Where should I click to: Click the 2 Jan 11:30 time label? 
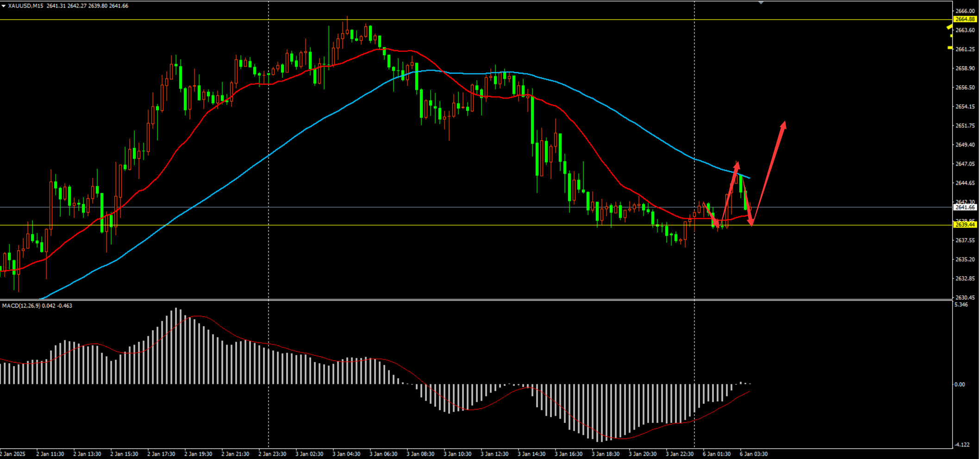tap(50, 454)
